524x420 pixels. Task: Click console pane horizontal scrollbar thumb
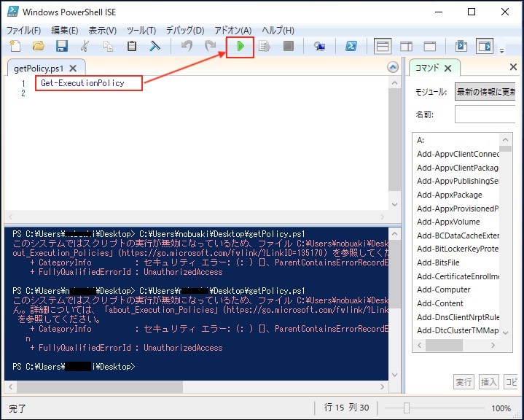(100, 387)
